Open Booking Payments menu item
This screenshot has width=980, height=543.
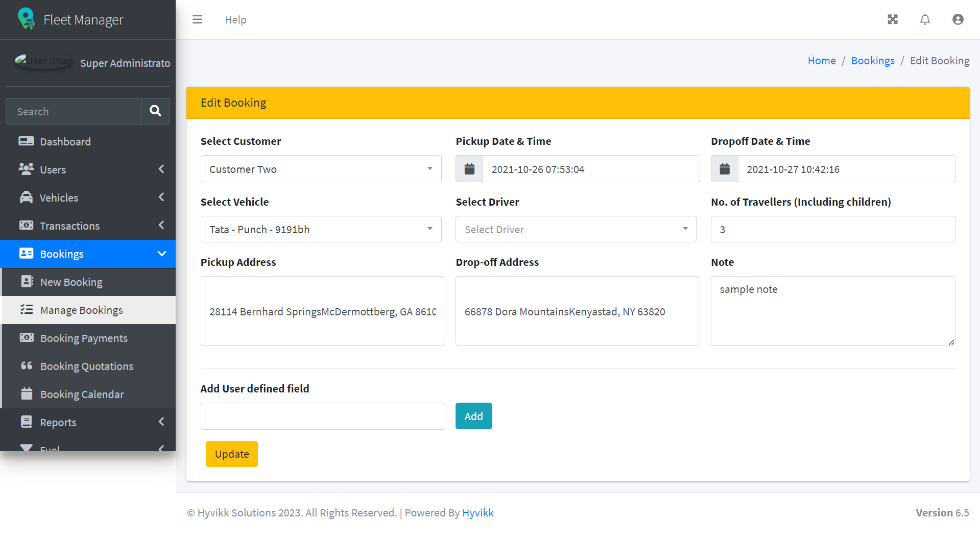(x=89, y=338)
